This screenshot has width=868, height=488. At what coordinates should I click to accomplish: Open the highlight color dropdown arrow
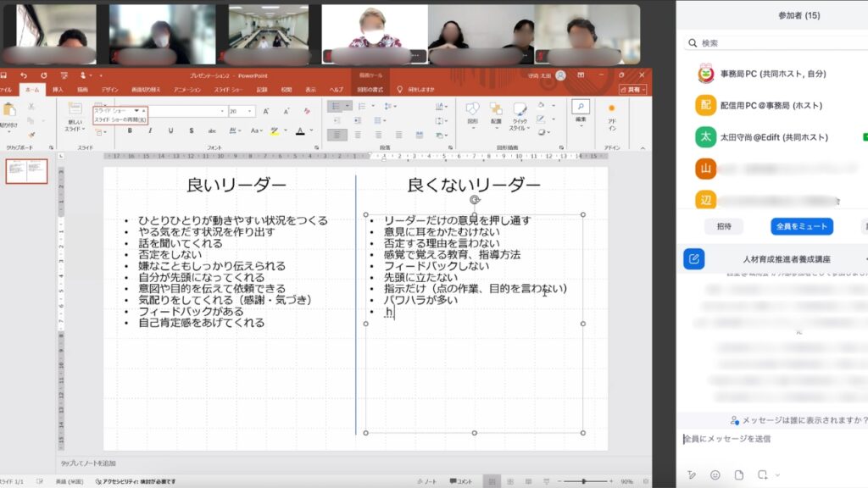point(285,130)
